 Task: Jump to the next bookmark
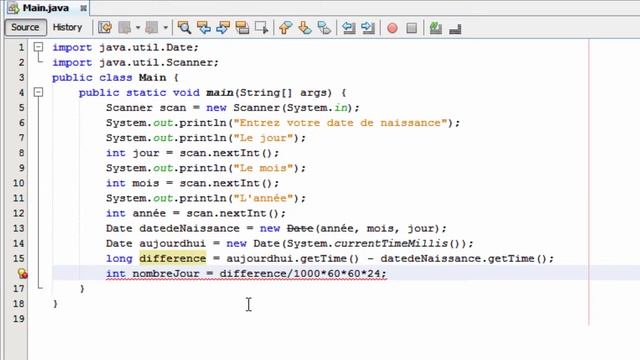[x=304, y=28]
